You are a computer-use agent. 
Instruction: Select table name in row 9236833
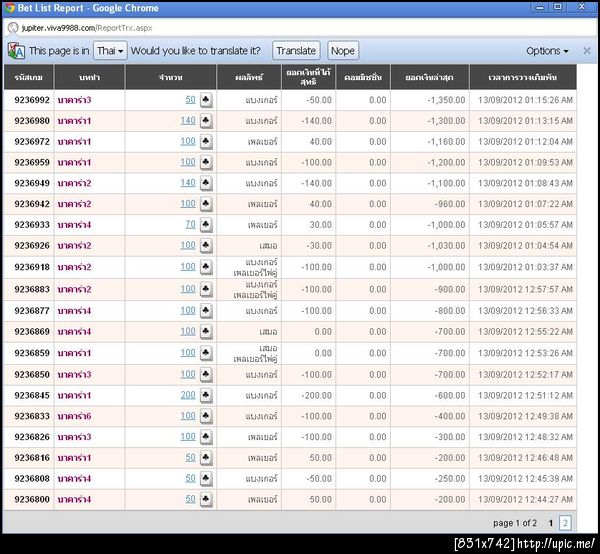tap(74, 416)
